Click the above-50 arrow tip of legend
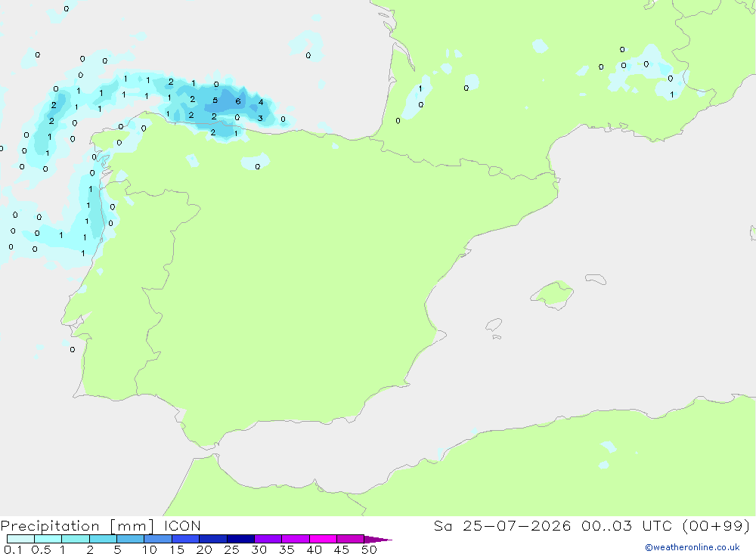 pos(378,539)
